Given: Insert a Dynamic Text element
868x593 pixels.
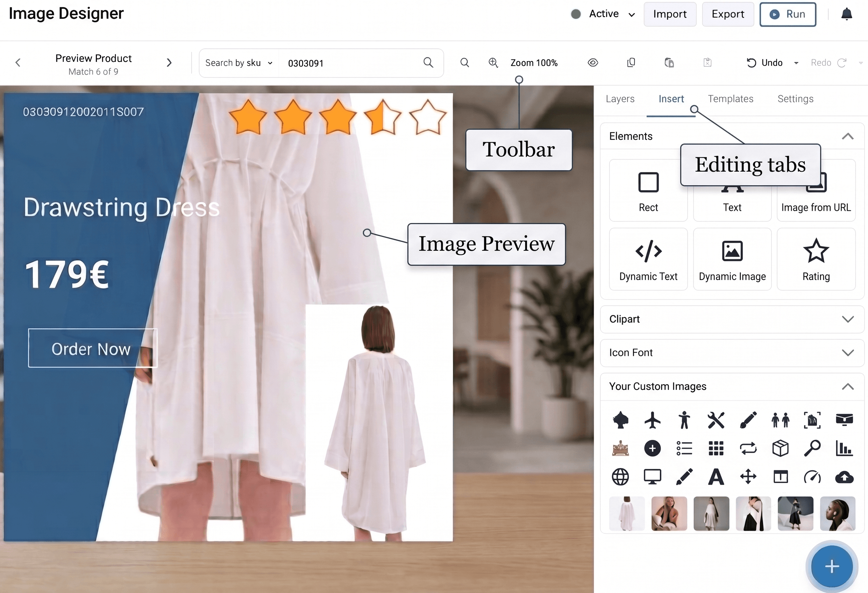Looking at the screenshot, I should (648, 259).
